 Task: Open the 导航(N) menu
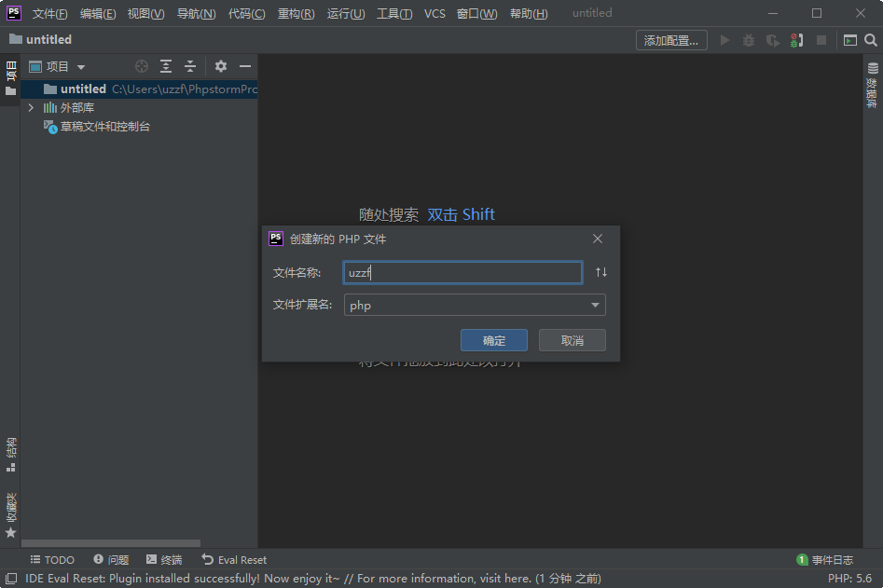point(196,13)
